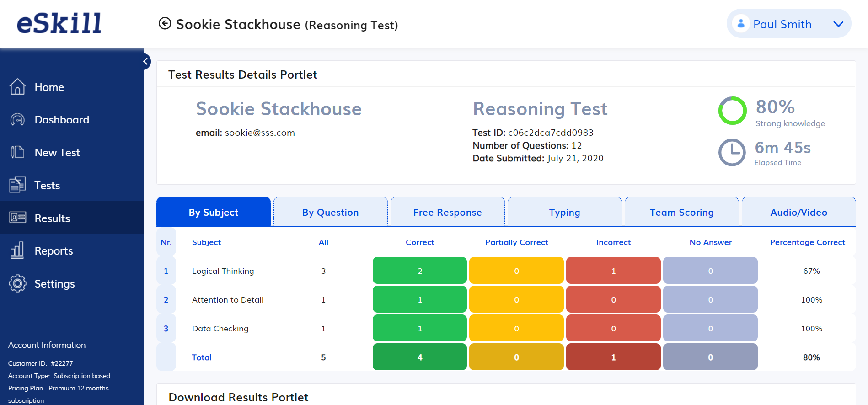Click the user avatar icon beside Paul Smith
Viewport: 868px width, 405px height.
point(740,23)
